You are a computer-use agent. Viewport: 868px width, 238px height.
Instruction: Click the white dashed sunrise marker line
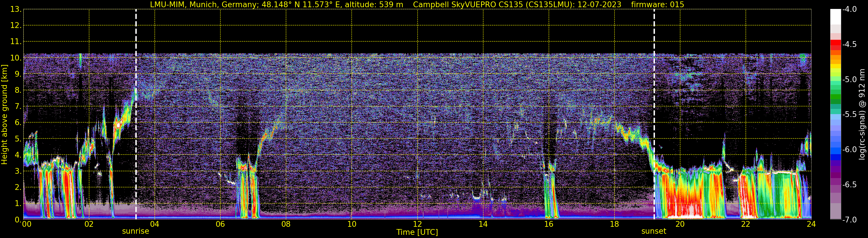point(136,115)
